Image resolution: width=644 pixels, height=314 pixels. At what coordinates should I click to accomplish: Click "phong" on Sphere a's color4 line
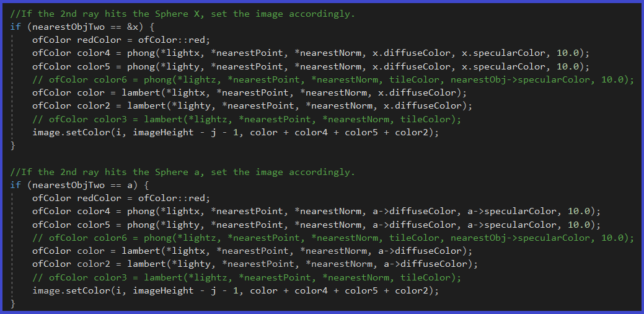[x=143, y=212]
